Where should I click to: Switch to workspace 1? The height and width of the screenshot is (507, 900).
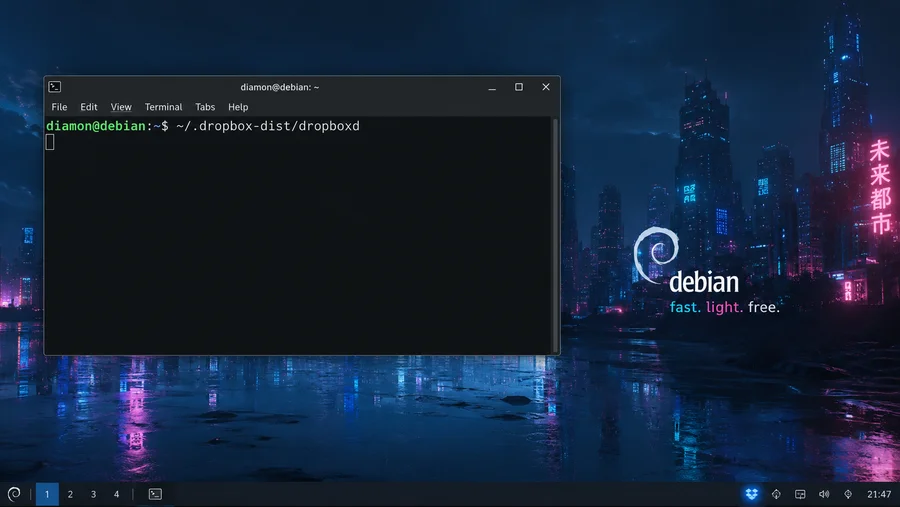point(47,494)
